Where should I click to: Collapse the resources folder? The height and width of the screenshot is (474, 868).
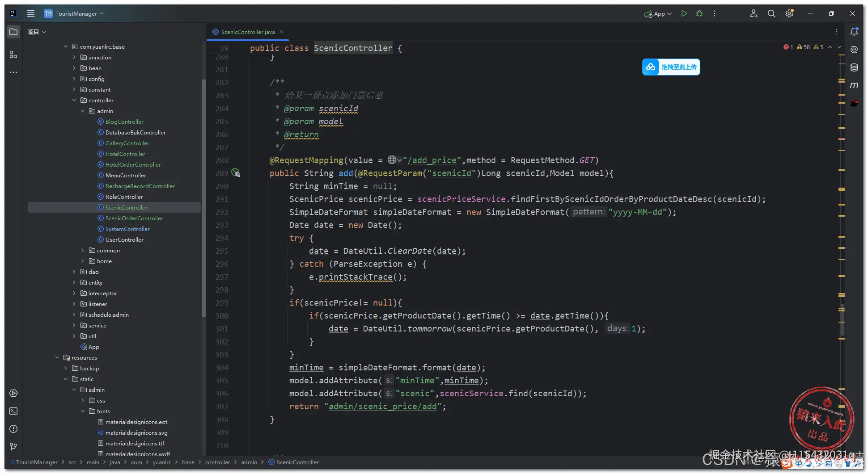tap(57, 357)
